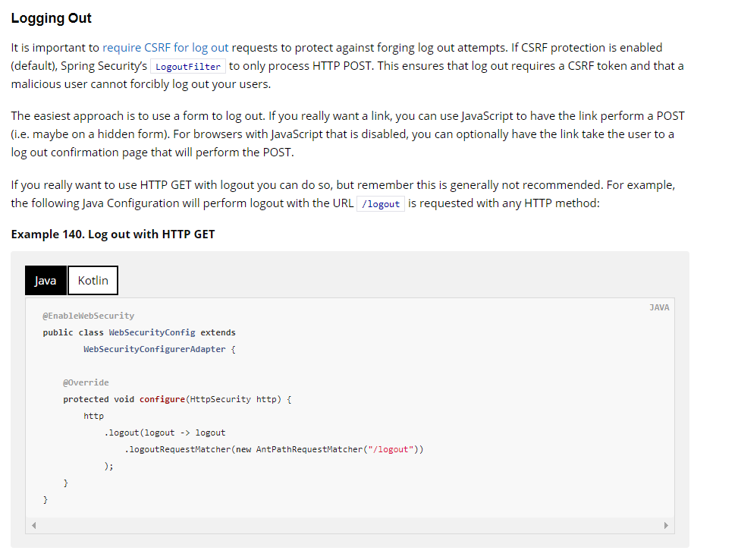
Task: Click AntPathRequestMatcher in the code
Action: click(x=309, y=449)
